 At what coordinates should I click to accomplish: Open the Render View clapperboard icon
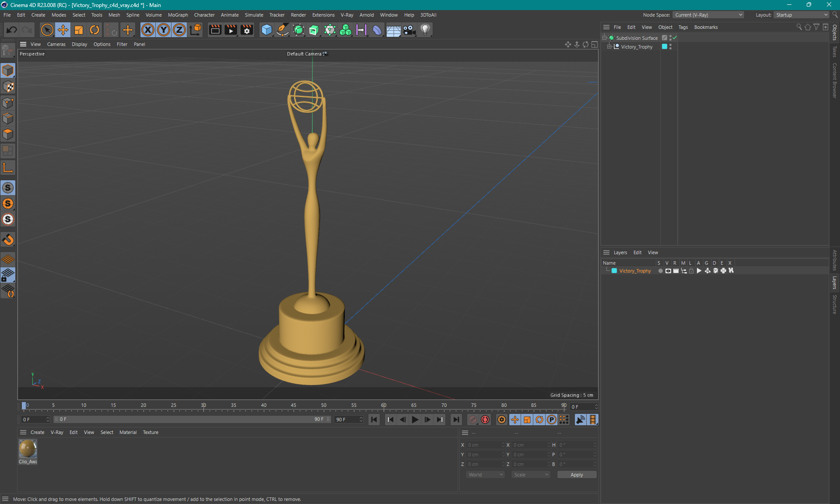pyautogui.click(x=215, y=30)
